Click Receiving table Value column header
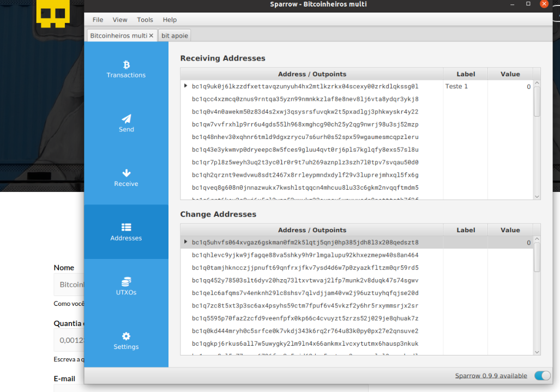Image resolution: width=560 pixels, height=392 pixels. (x=510, y=74)
